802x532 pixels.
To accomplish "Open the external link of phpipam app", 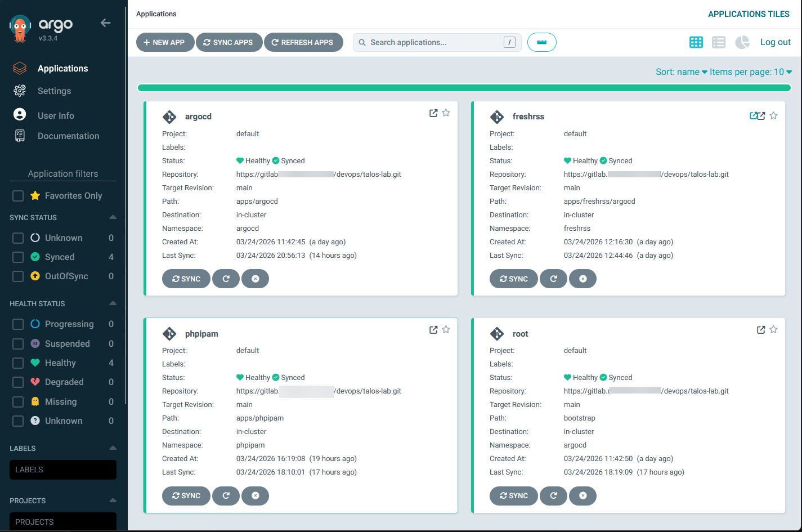I will (433, 330).
